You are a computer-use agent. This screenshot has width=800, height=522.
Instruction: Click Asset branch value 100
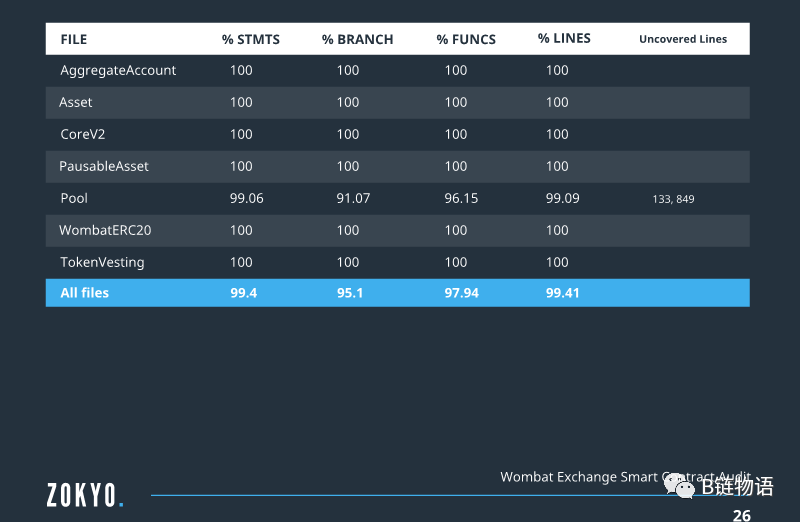(347, 102)
